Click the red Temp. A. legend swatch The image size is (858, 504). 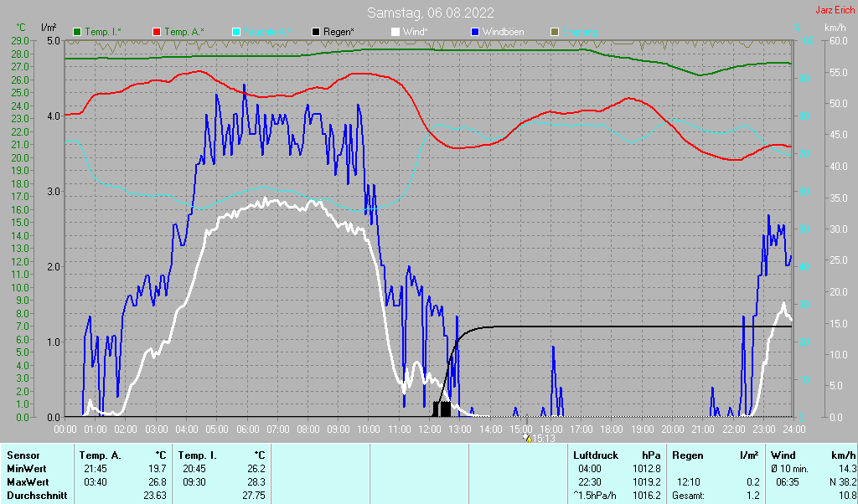pos(157,32)
